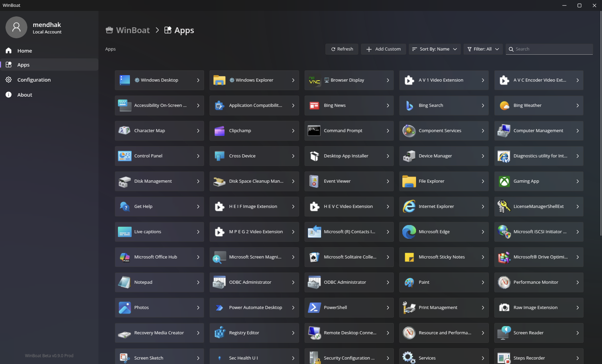Screen dimensions: 602x364
Task: Click the Clipchamp app icon
Action: 219,131
